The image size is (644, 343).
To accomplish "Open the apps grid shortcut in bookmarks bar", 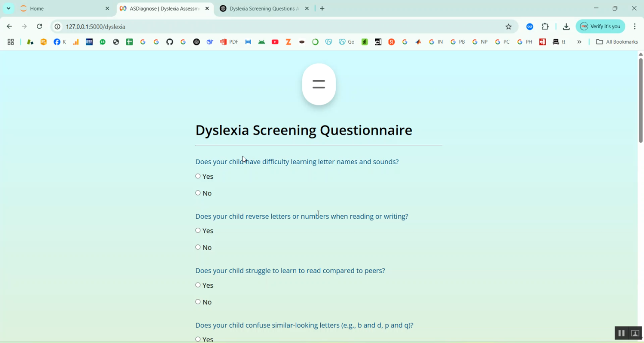I will pos(11,42).
